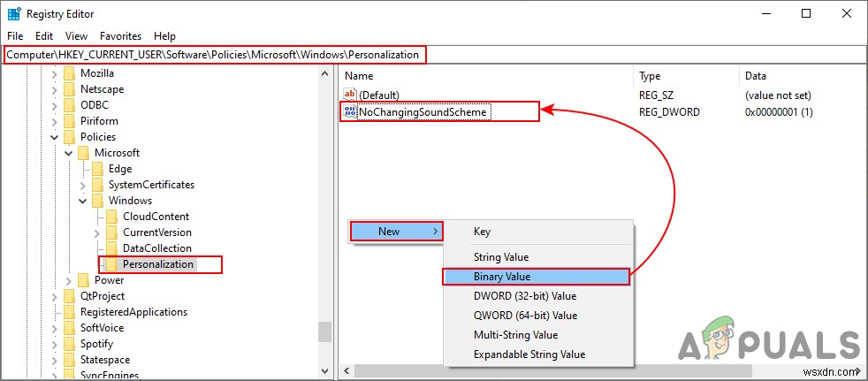Viewport: 868px width, 381px height.
Task: Click the RegisteredApplications folder icon
Action: (69, 312)
